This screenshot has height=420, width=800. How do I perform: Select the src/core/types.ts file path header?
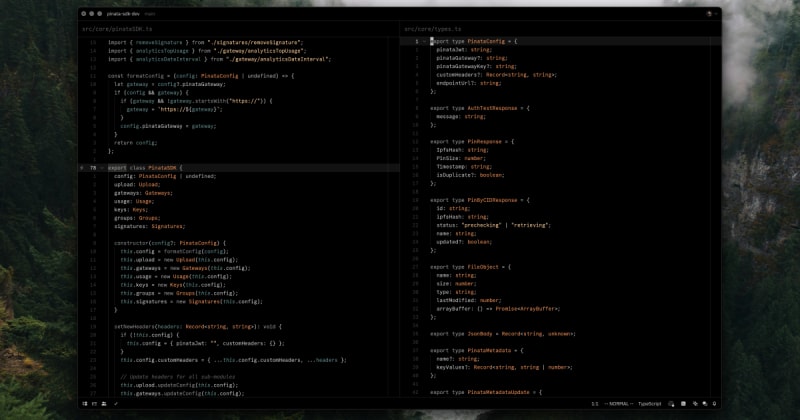click(x=432, y=29)
